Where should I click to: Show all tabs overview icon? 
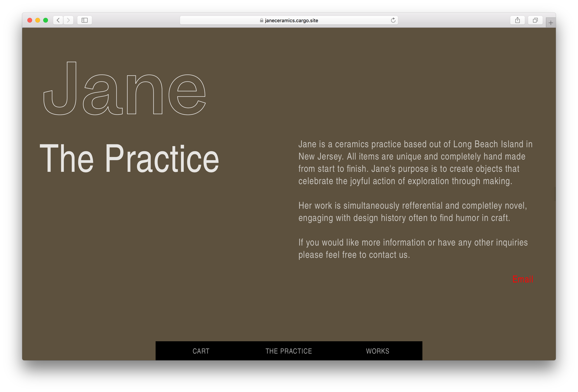(x=535, y=20)
